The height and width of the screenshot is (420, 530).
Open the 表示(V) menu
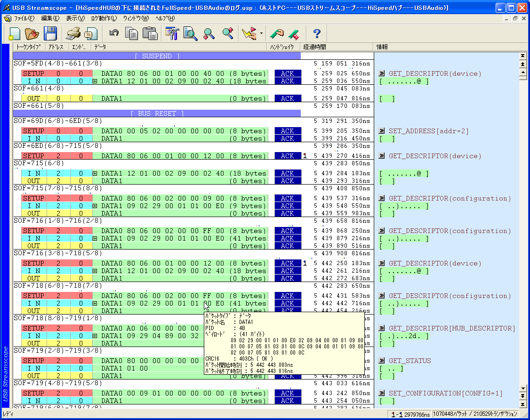[75, 18]
